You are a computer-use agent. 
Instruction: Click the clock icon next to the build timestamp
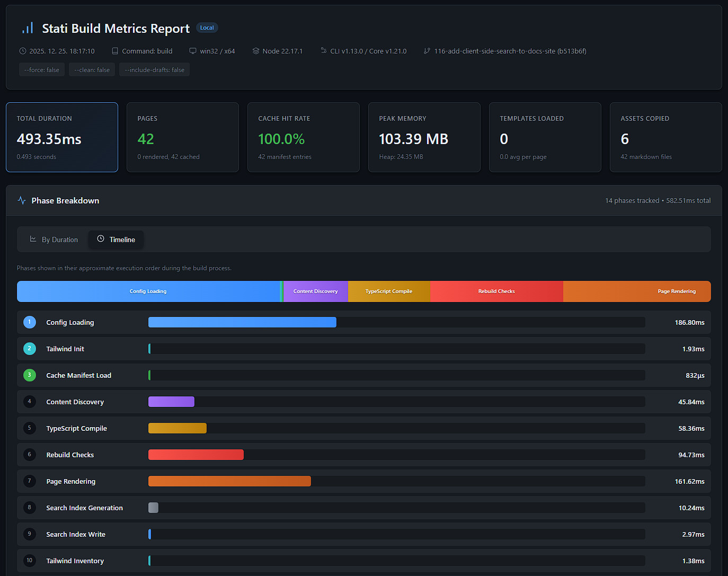(22, 51)
